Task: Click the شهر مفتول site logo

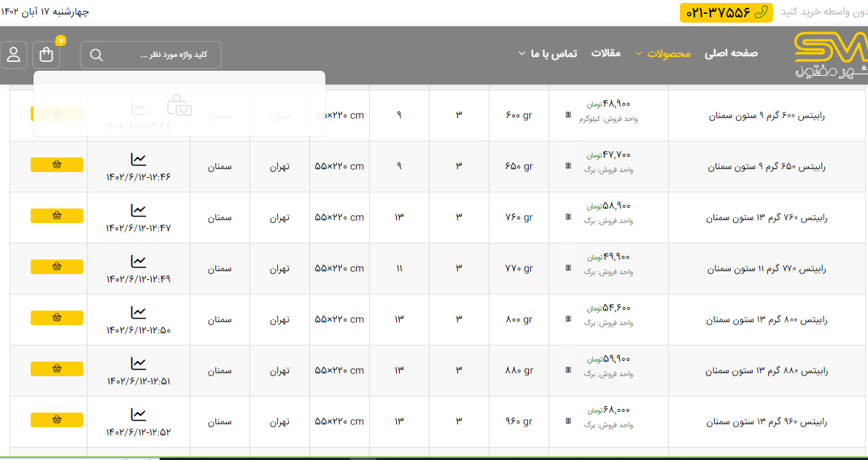Action: tap(830, 55)
